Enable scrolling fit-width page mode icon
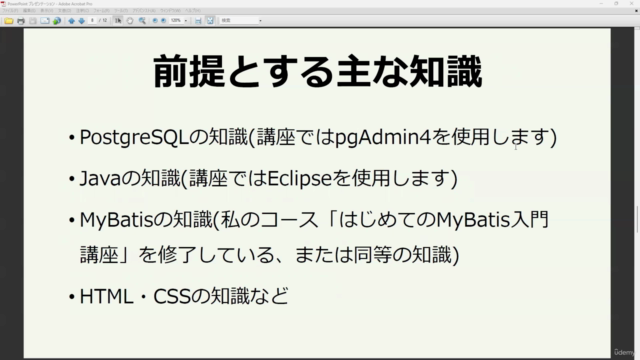 click(198, 20)
